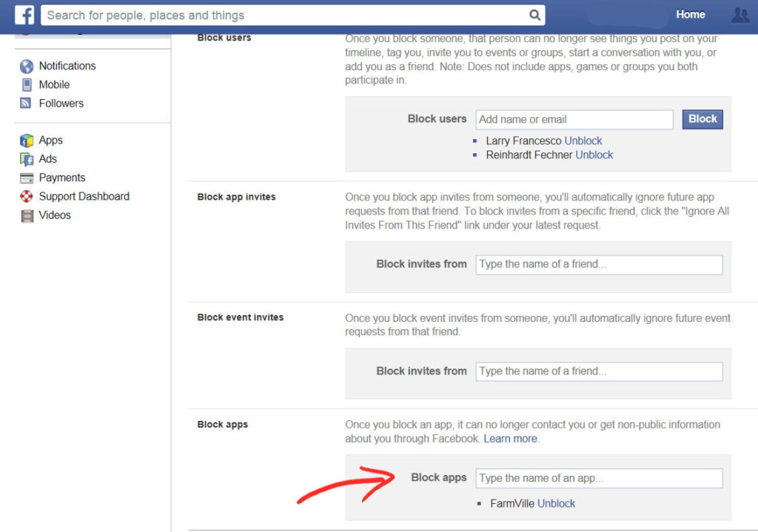This screenshot has width=758, height=532.
Task: Go to Home in top bar
Action: [x=690, y=15]
